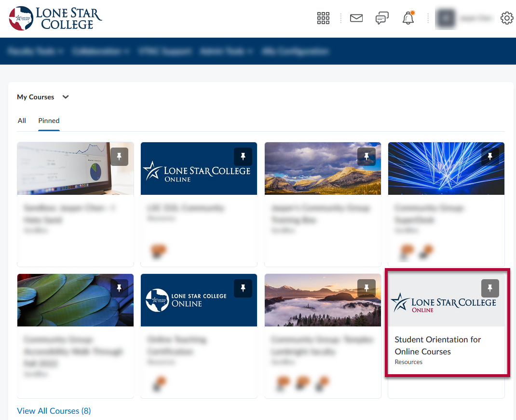Open Student Orientation for Online Courses link
Viewport: 516px width, 420px height.
(437, 345)
